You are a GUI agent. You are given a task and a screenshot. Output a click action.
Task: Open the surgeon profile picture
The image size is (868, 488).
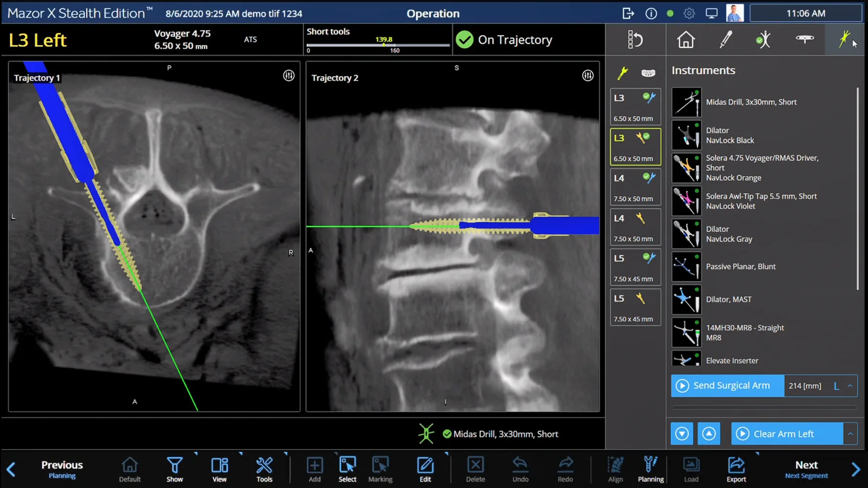click(x=735, y=13)
